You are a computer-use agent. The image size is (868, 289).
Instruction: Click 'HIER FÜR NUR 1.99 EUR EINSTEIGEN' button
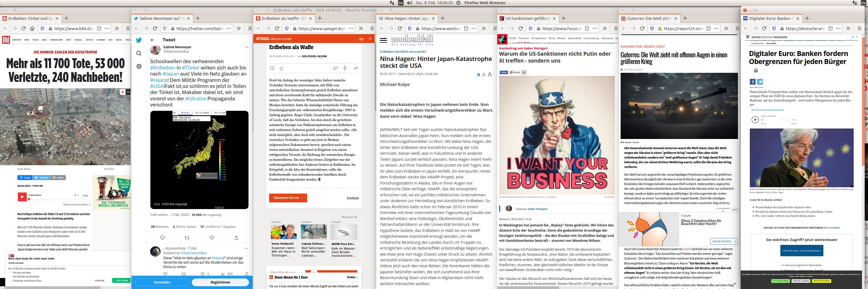801,251
